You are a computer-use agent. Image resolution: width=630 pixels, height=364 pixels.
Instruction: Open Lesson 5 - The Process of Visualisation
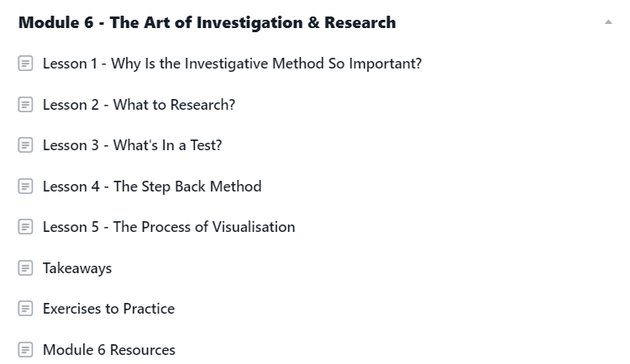[x=168, y=227]
